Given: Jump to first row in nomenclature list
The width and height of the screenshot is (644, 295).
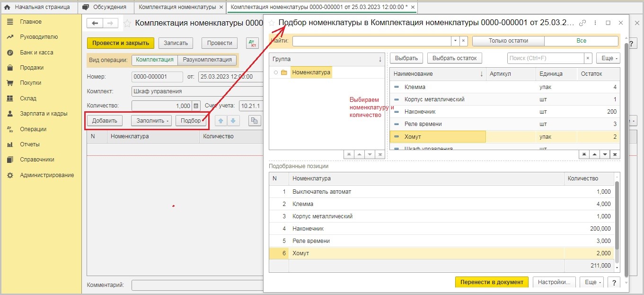Looking at the screenshot, I should point(583,155).
